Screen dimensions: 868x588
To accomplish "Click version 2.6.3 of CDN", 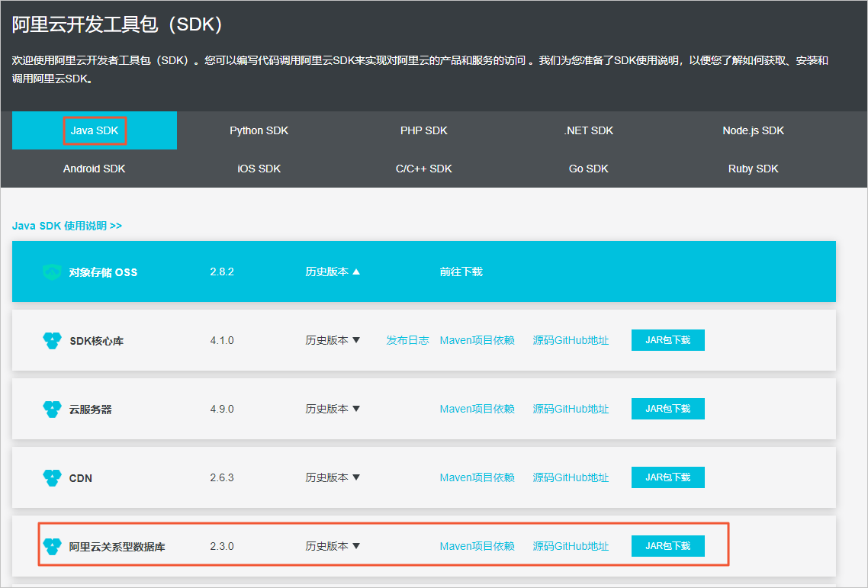I will pyautogui.click(x=222, y=478).
